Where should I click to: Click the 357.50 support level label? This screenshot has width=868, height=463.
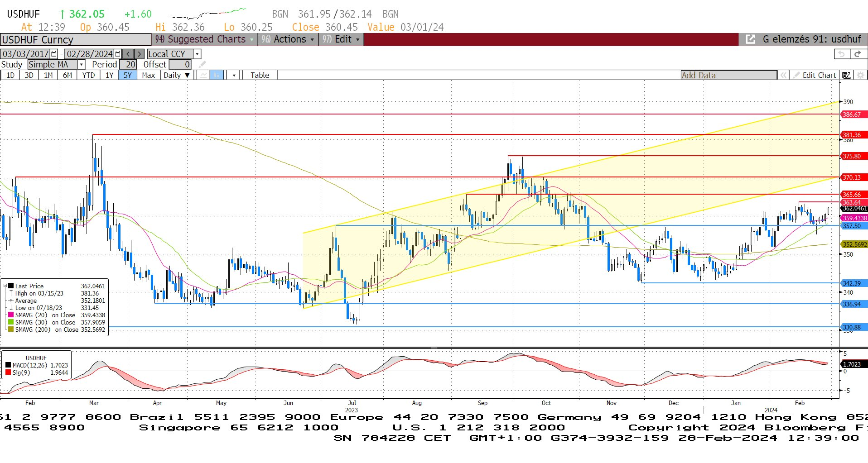(x=854, y=226)
